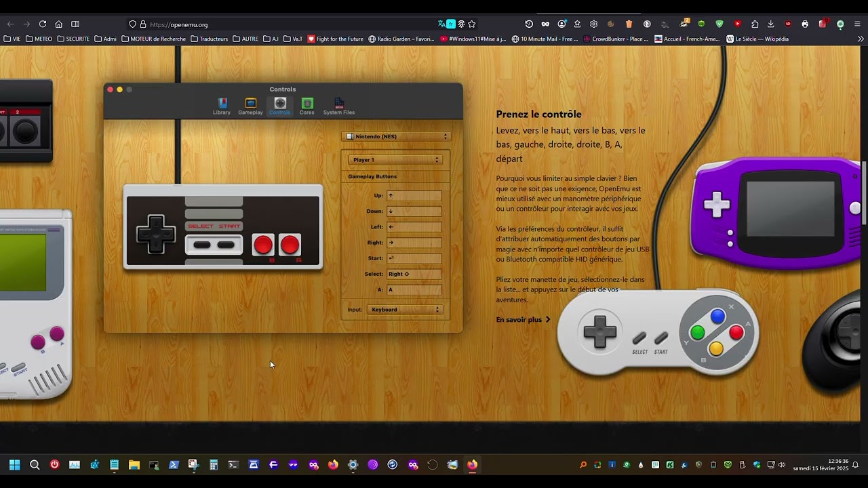868x488 pixels.
Task: Open the 10 Minute Mail bookmark
Action: [545, 39]
